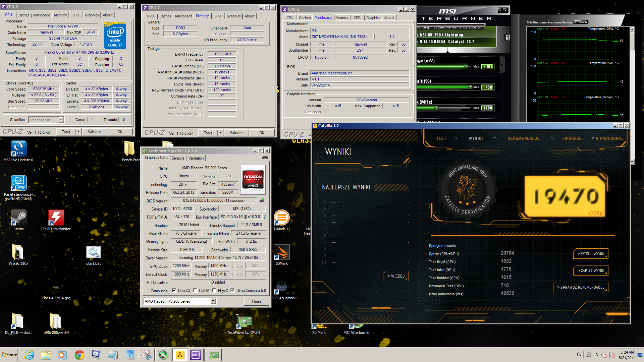This screenshot has height=362, width=644.
Task: Open the UPGRADE tab in Catzilla
Action: [572, 138]
